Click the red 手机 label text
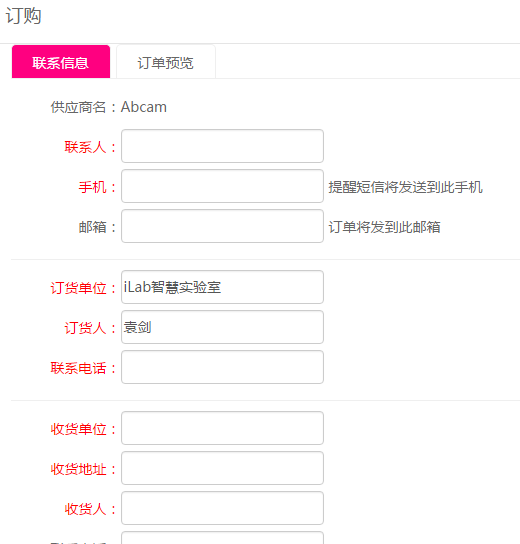 click(92, 187)
